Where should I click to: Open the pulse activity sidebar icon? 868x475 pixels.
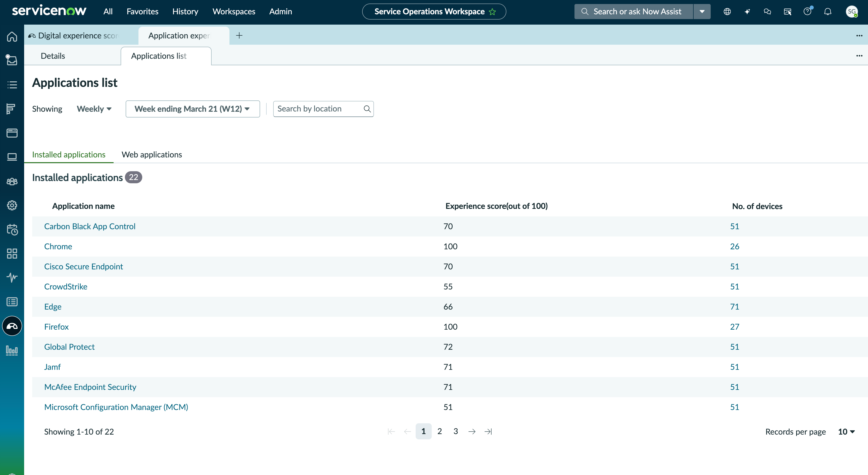click(12, 277)
